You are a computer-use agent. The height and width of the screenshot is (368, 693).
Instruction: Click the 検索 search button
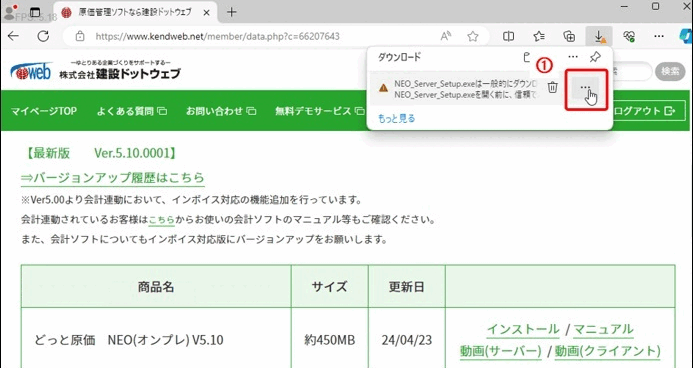point(670,71)
